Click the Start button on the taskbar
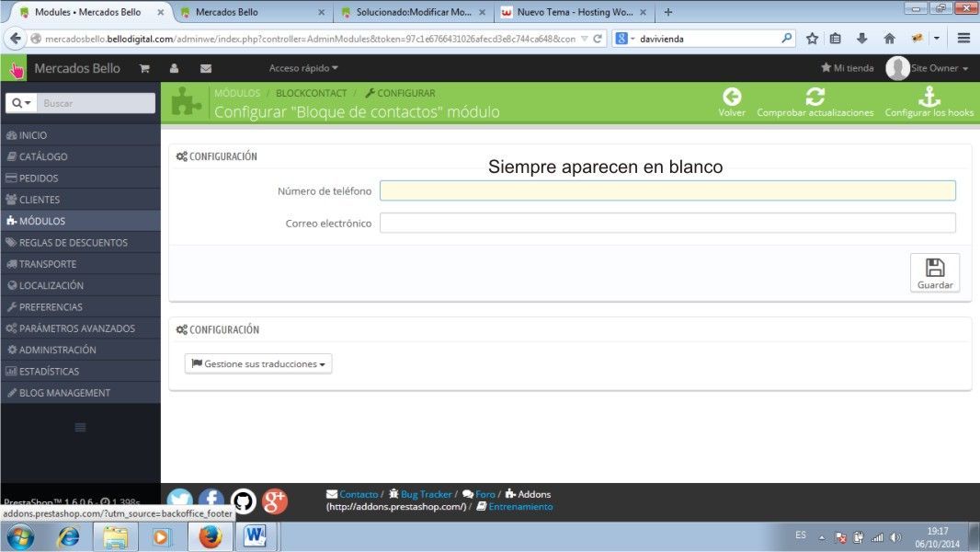Viewport: 980px width, 552px height. click(20, 537)
